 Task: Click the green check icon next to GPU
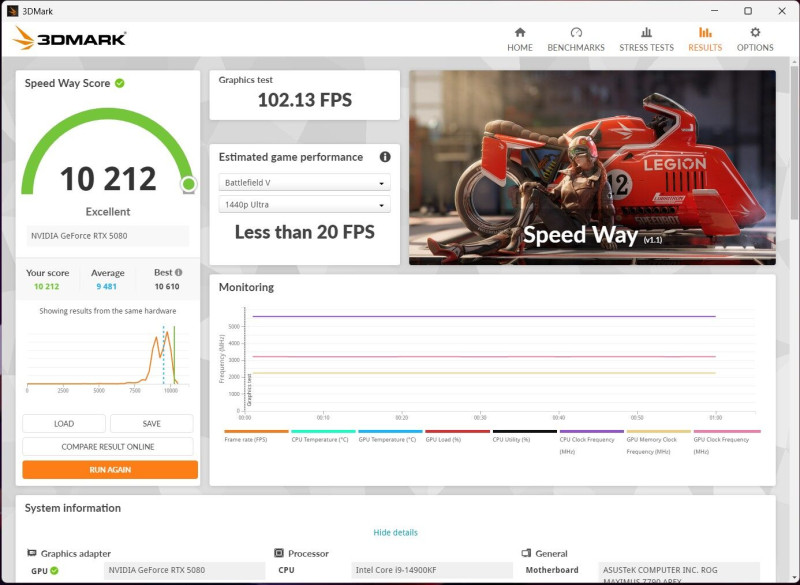[54, 571]
